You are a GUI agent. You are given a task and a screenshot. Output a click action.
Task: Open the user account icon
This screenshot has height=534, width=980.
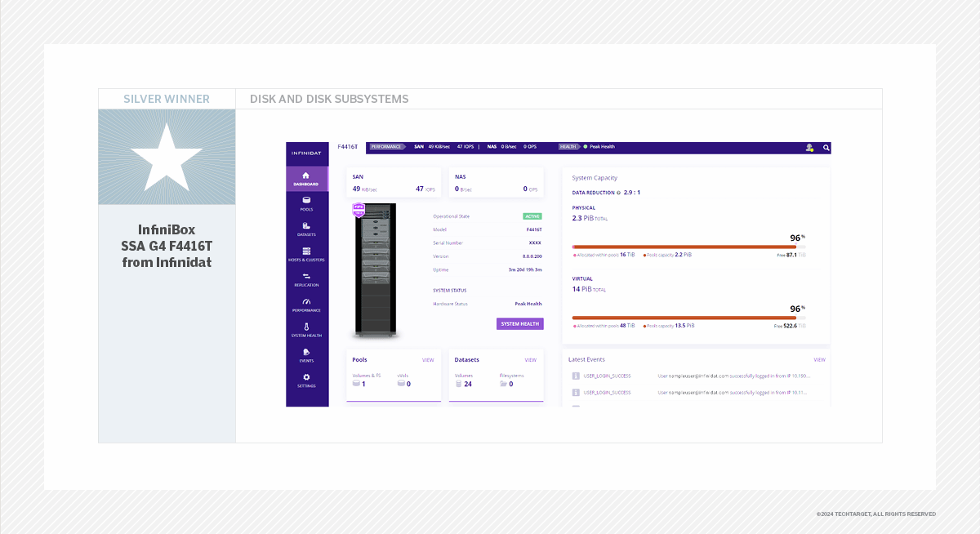(808, 148)
